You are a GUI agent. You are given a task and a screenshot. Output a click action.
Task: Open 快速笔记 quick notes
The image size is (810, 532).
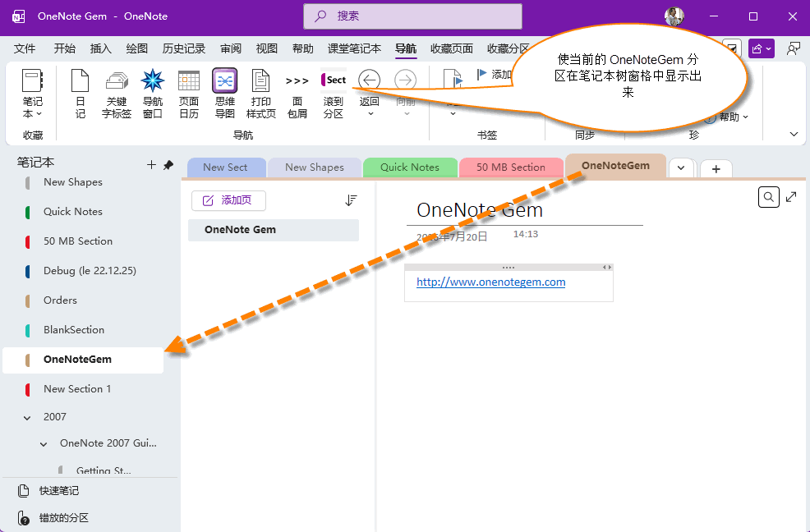48,491
